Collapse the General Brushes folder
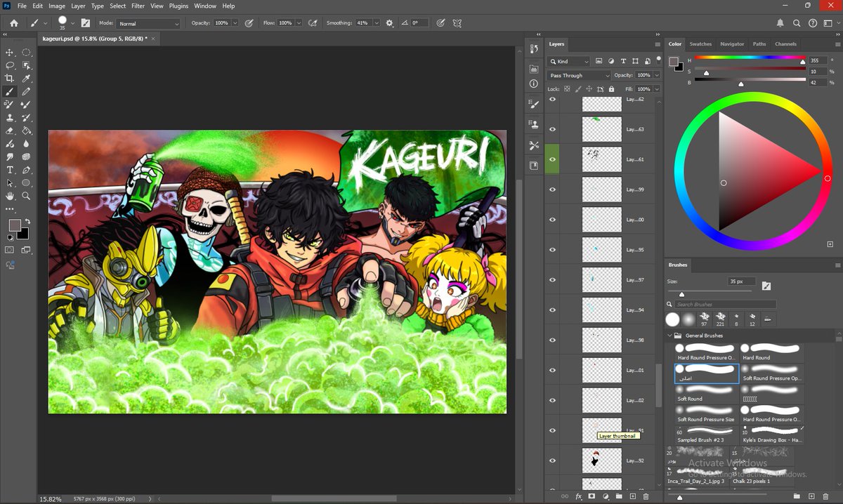Image resolution: width=843 pixels, height=504 pixels. tap(669, 336)
